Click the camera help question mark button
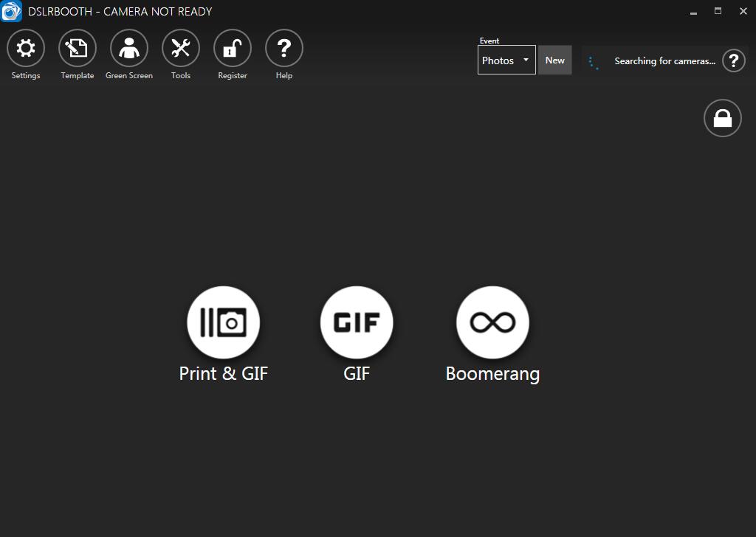This screenshot has width=756, height=537. click(x=733, y=61)
